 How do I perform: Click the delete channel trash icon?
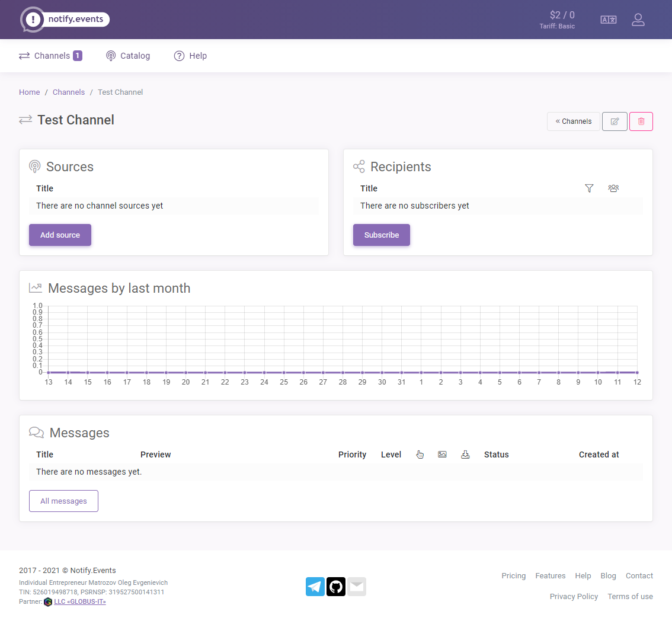tap(641, 121)
